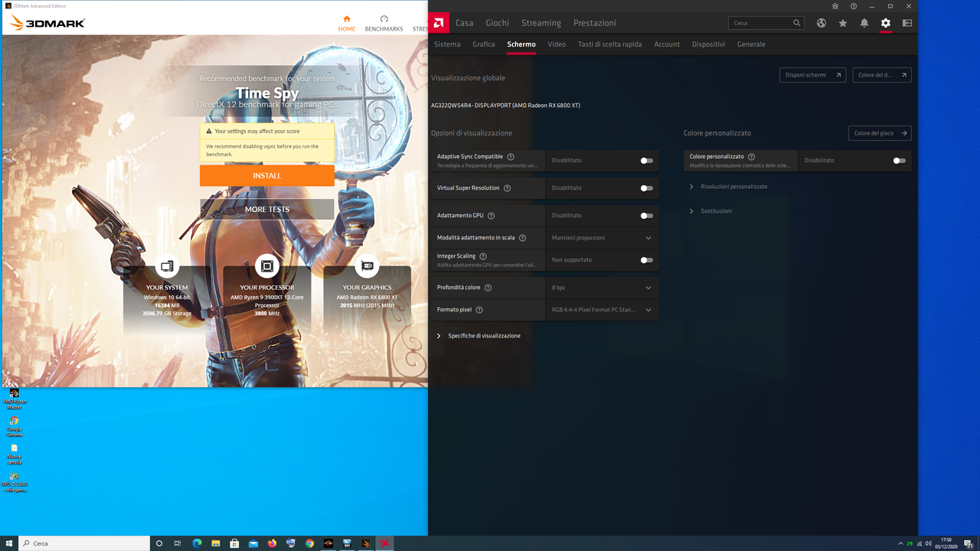Click Formato pixel help icon
This screenshot has width=980, height=551.
(479, 310)
